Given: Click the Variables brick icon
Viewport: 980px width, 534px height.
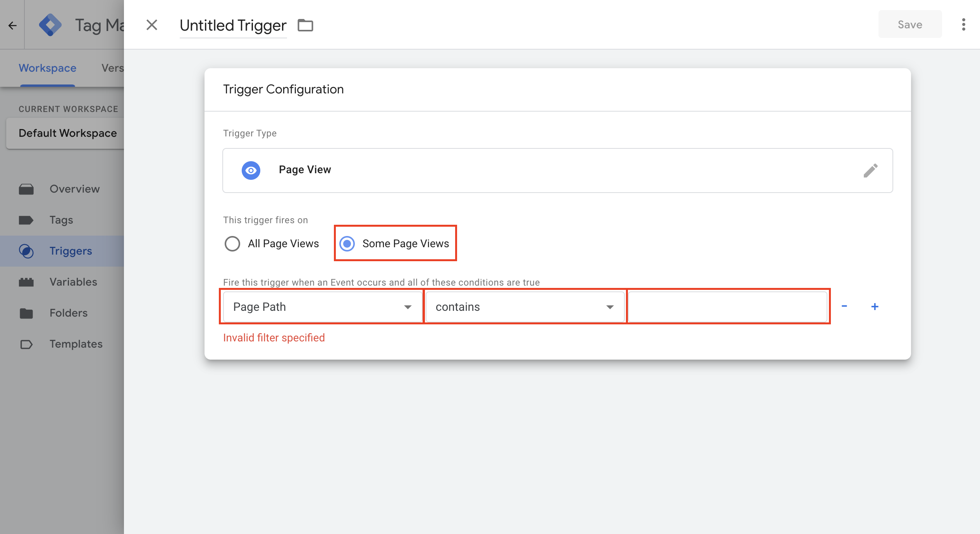Looking at the screenshot, I should pos(26,282).
